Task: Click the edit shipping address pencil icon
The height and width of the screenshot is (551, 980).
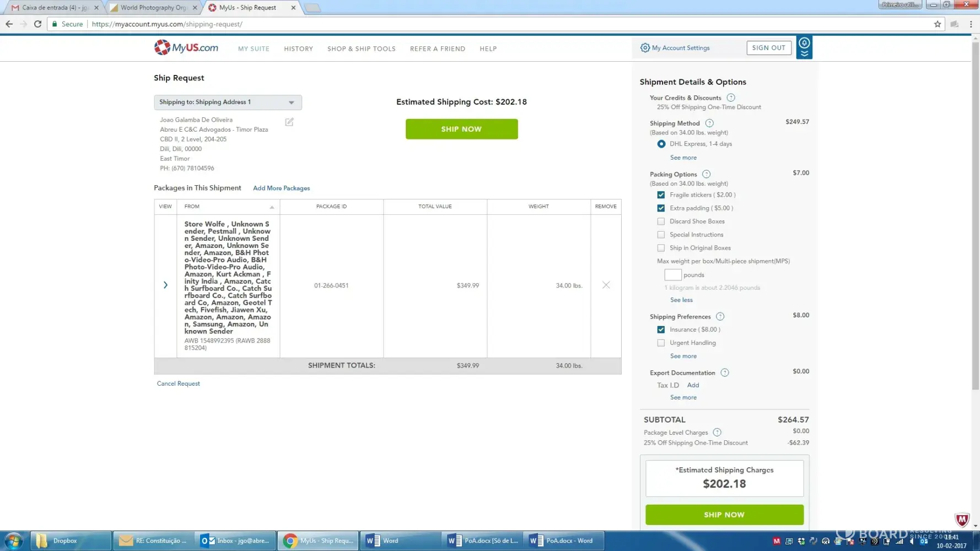Action: coord(289,122)
